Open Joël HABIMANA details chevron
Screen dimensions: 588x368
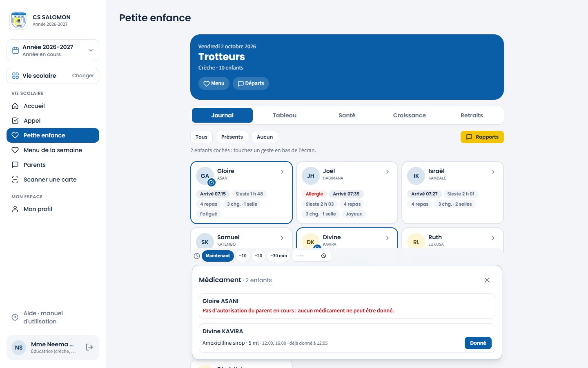[388, 172]
